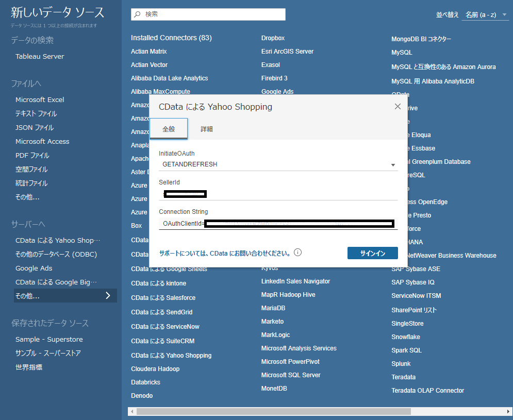Choose テキスト ファイル source
The image size is (513, 420).
pos(36,113)
